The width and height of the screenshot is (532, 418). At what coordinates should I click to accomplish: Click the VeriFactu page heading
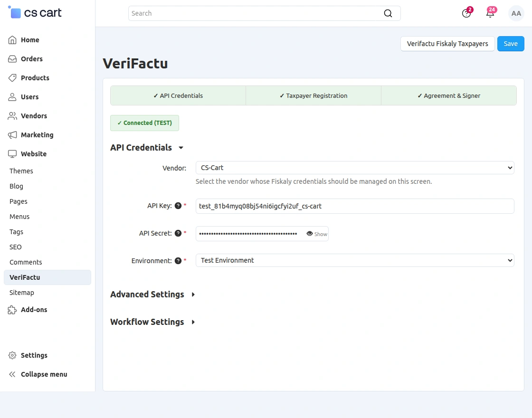coord(135,64)
